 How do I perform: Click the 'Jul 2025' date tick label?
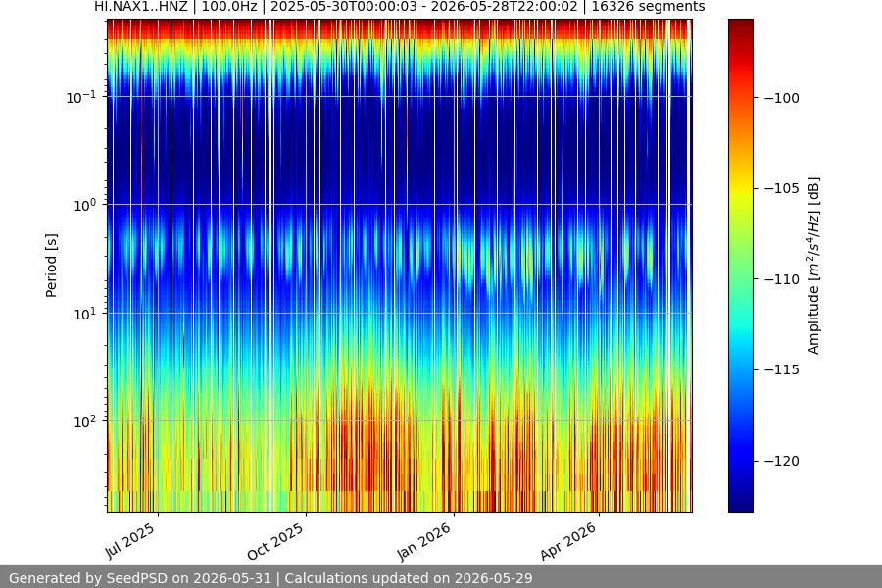click(x=130, y=540)
